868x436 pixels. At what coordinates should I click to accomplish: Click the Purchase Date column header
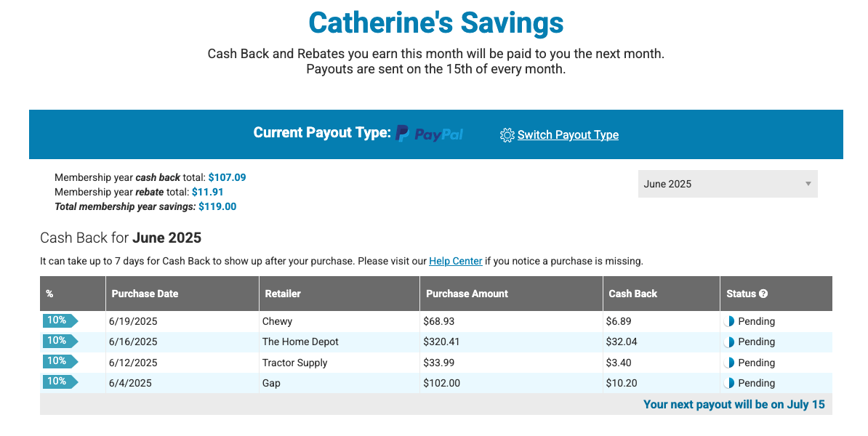(145, 294)
